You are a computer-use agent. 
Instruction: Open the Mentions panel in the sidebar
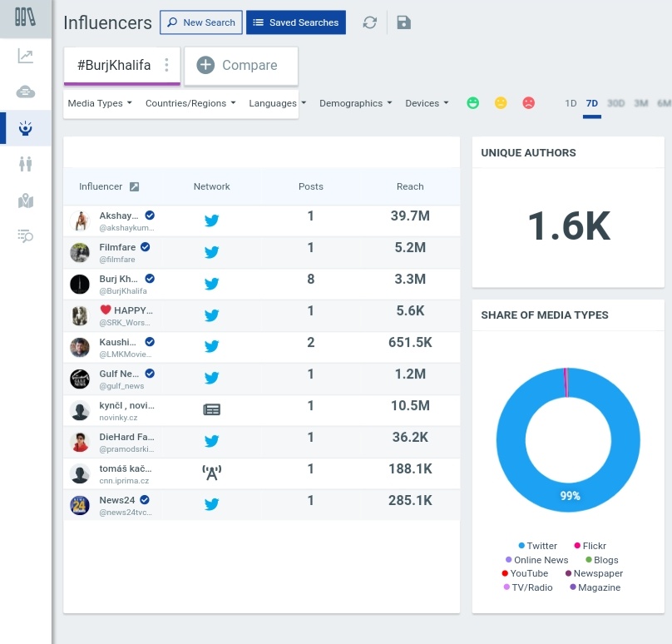(25, 236)
